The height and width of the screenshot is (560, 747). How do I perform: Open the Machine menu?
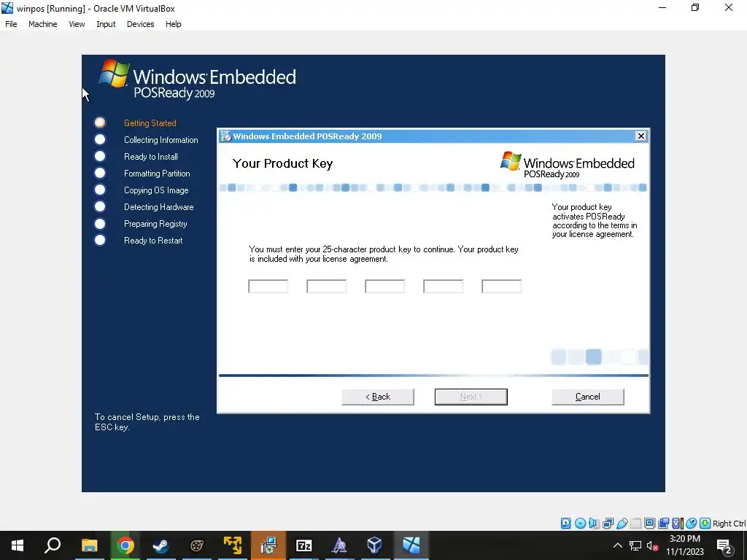(43, 24)
